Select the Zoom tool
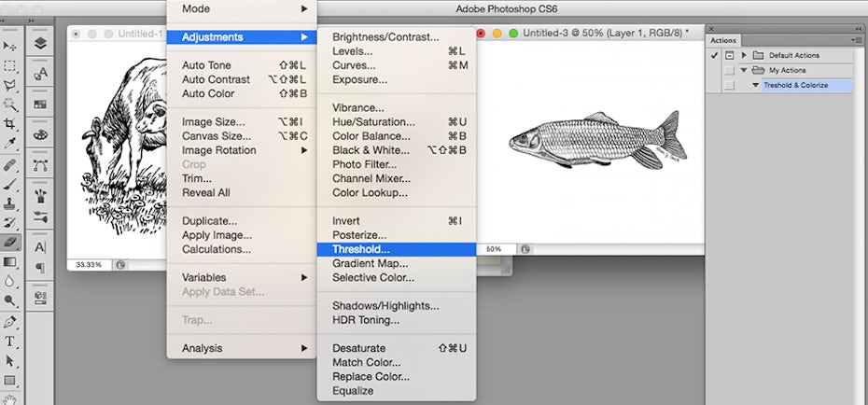 tap(10, 300)
